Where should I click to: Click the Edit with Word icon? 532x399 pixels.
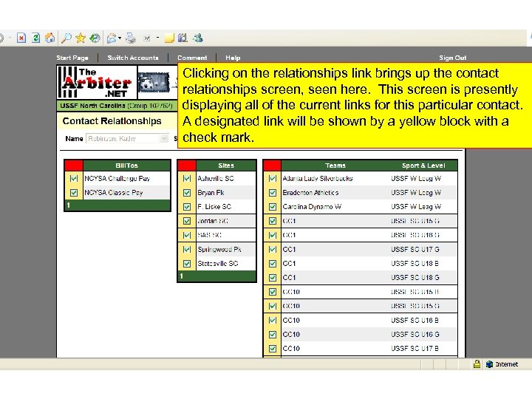coord(147,38)
